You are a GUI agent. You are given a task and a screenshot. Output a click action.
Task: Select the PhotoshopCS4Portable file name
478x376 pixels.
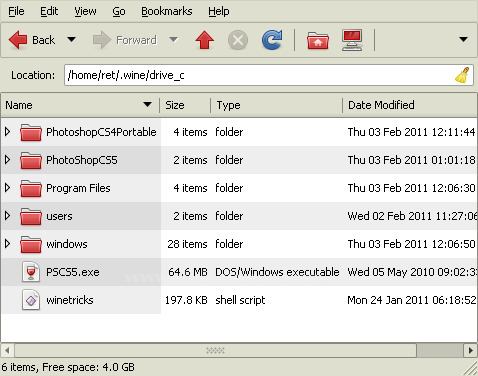[101, 132]
